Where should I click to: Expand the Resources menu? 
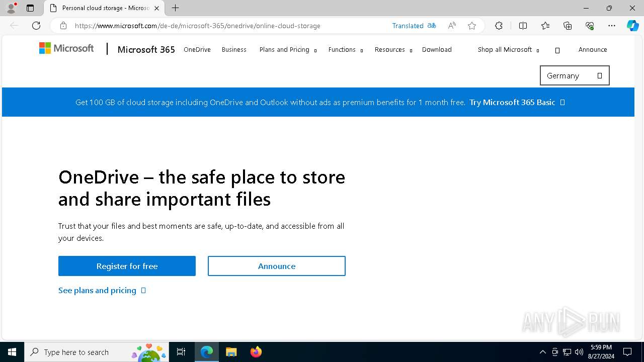(x=393, y=49)
